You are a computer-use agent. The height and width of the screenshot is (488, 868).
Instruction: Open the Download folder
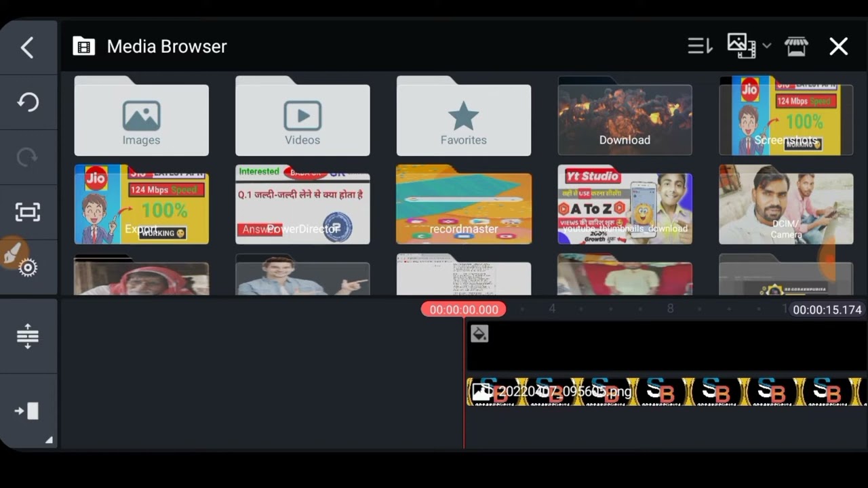click(x=625, y=116)
